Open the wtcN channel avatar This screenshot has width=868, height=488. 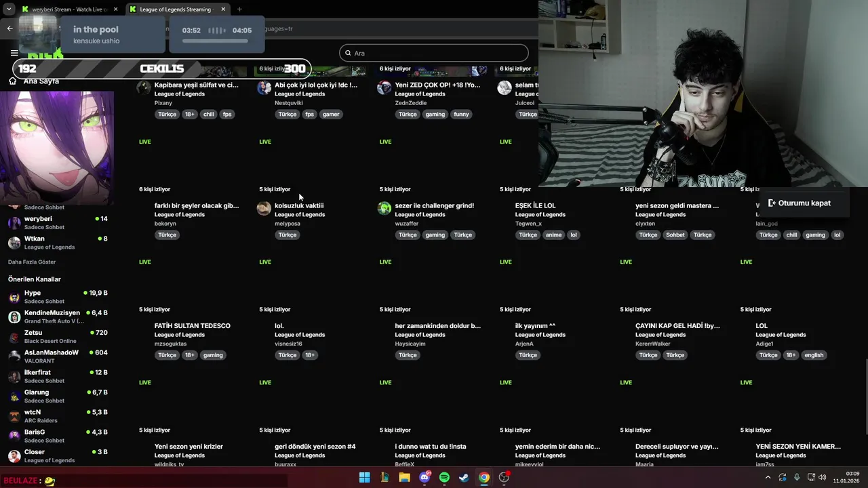point(14,416)
